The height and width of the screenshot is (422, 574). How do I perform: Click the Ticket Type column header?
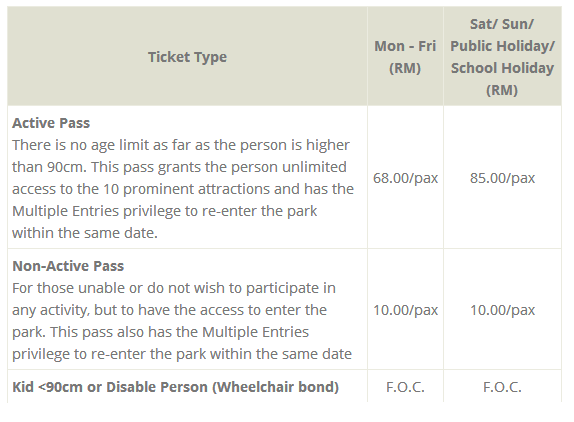[x=187, y=57]
